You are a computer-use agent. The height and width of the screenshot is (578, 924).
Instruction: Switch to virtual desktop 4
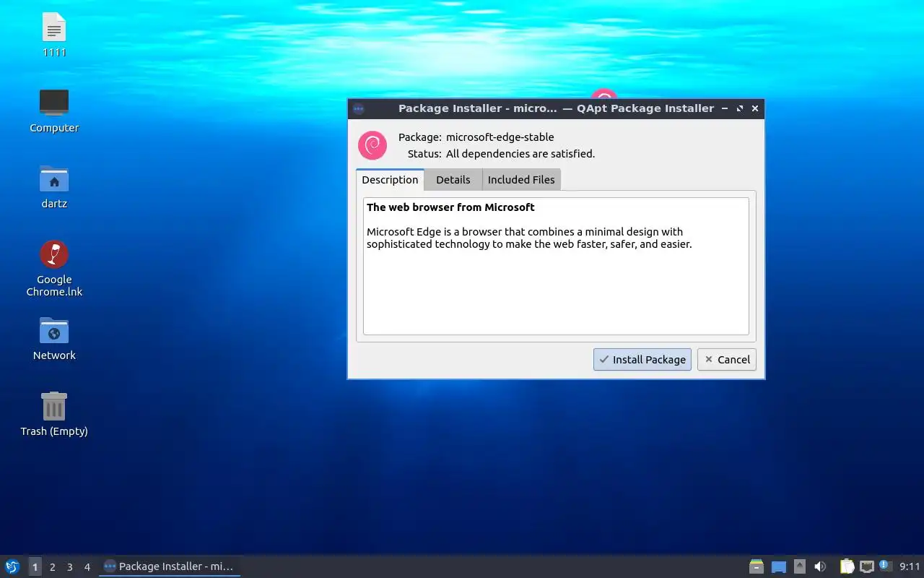point(87,566)
